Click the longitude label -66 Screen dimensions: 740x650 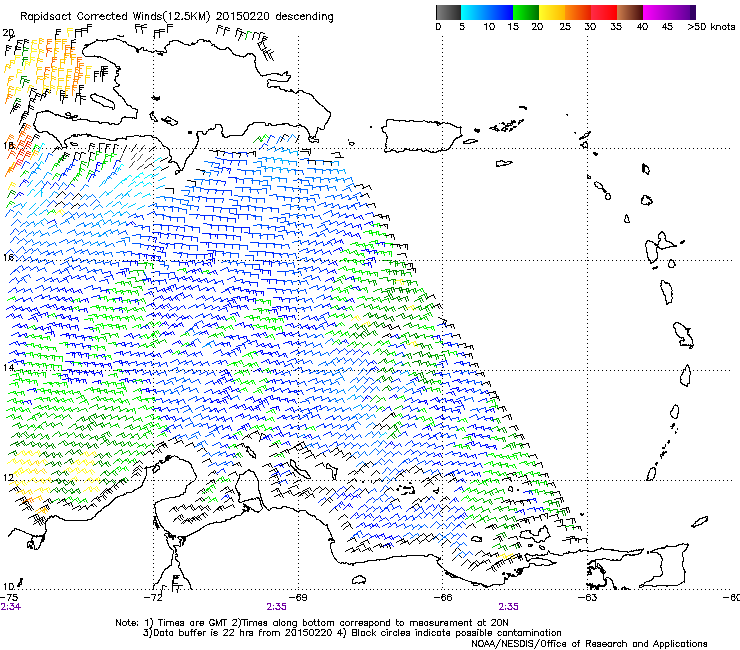pyautogui.click(x=443, y=598)
